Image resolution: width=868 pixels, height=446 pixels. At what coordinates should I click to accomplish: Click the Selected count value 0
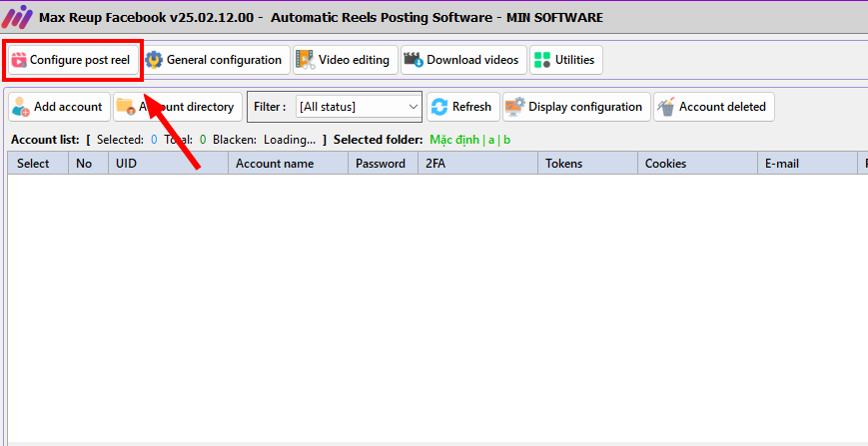coord(154,140)
